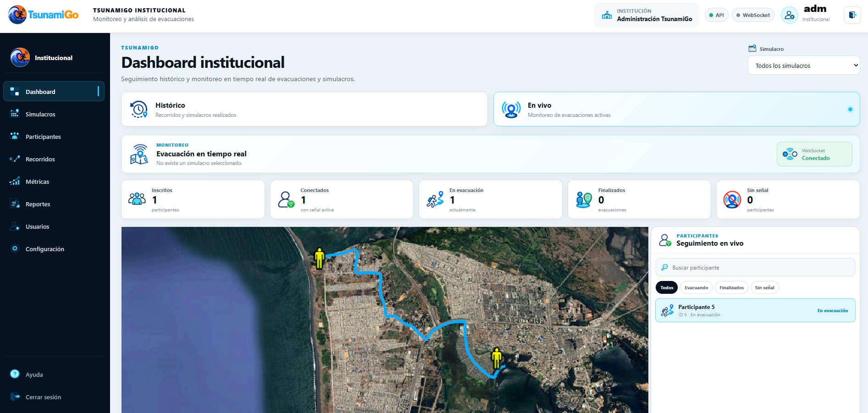Open the Ayuda help link

(54, 374)
